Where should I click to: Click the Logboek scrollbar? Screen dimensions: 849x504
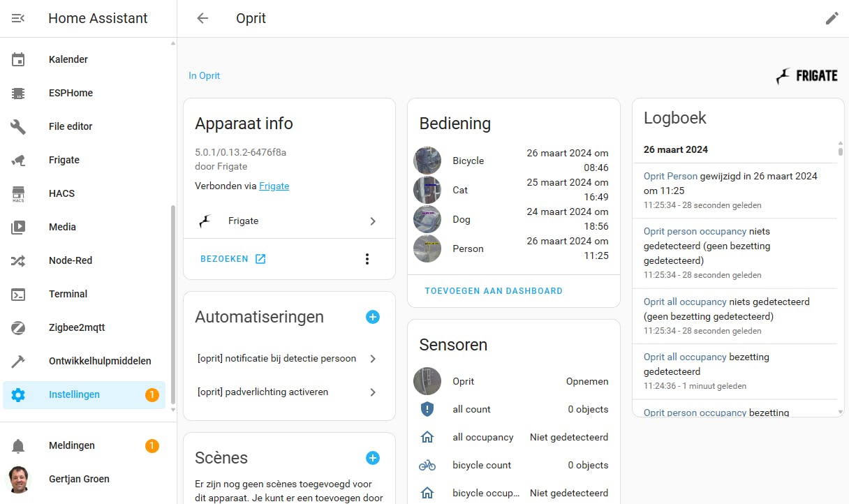point(840,149)
